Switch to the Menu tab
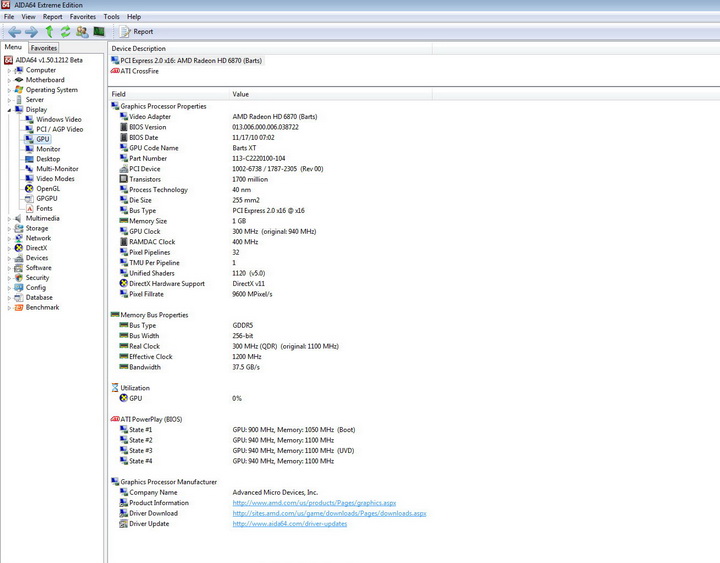720x563 pixels. 13,47
